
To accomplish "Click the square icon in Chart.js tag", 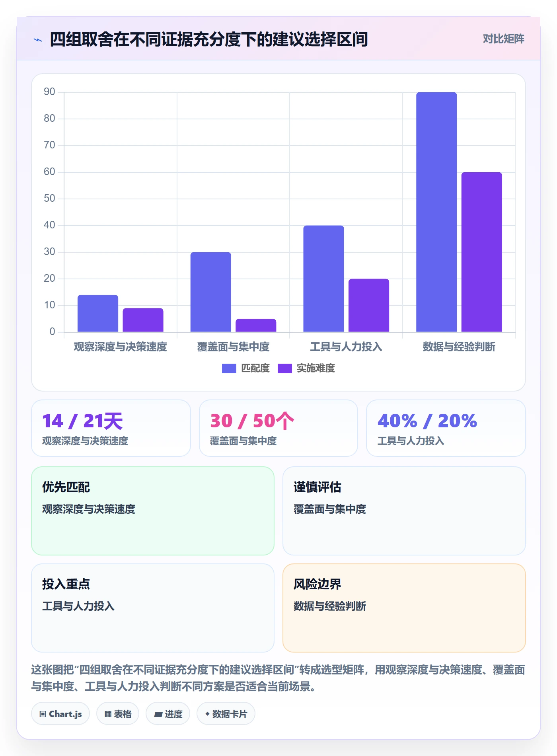I will [43, 714].
